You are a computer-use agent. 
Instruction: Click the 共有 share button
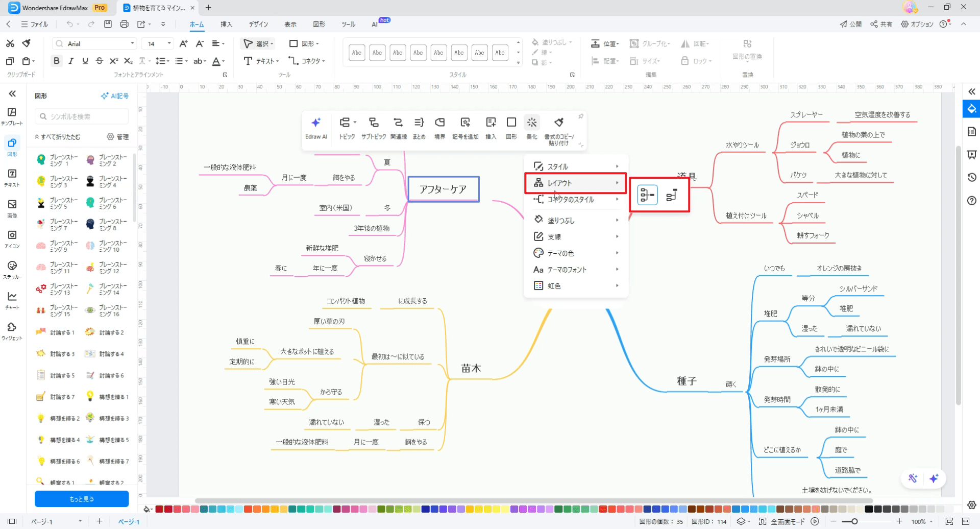(x=881, y=24)
